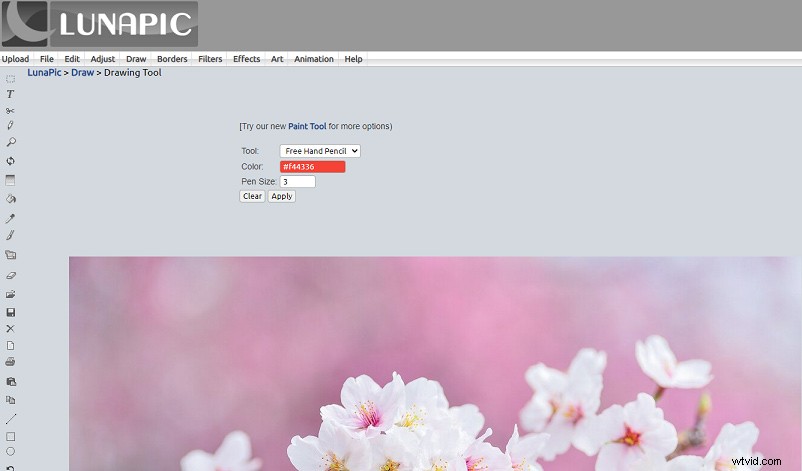This screenshot has width=802, height=471.
Task: Open the Draw menu
Action: (x=136, y=59)
